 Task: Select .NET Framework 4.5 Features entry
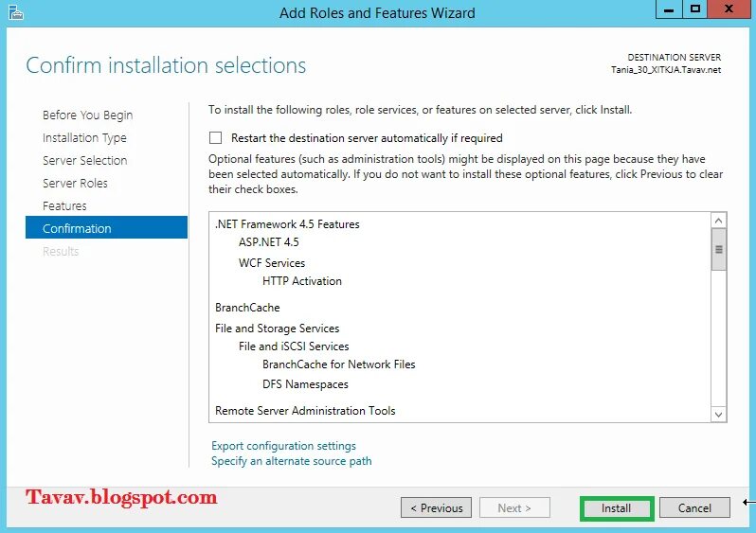[287, 224]
